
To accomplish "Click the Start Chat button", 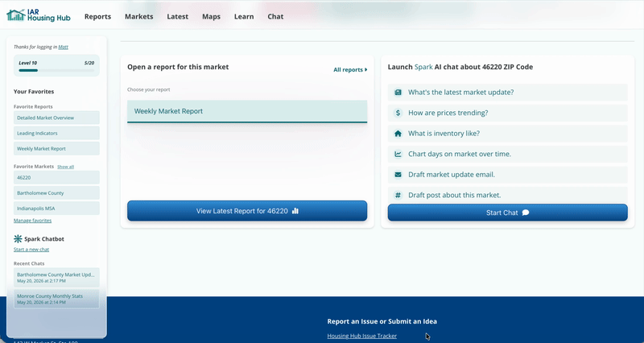I will [x=508, y=213].
